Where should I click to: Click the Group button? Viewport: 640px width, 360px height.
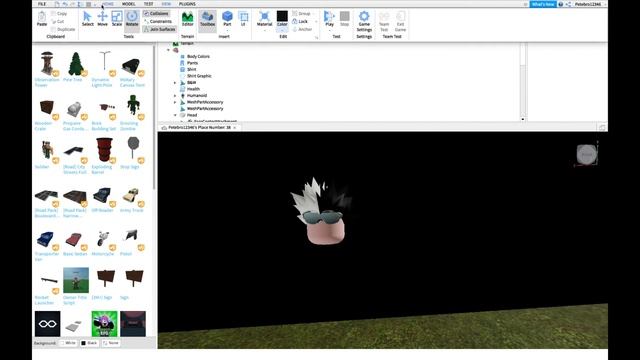tap(302, 13)
